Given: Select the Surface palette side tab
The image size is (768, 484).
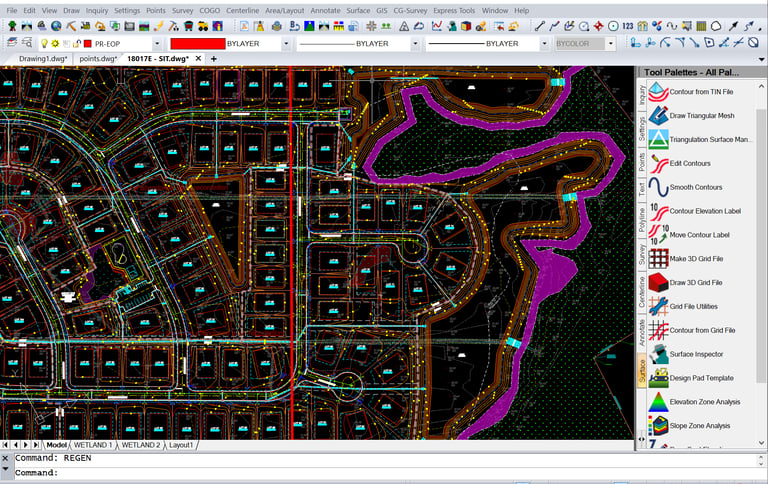Looking at the screenshot, I should point(642,371).
